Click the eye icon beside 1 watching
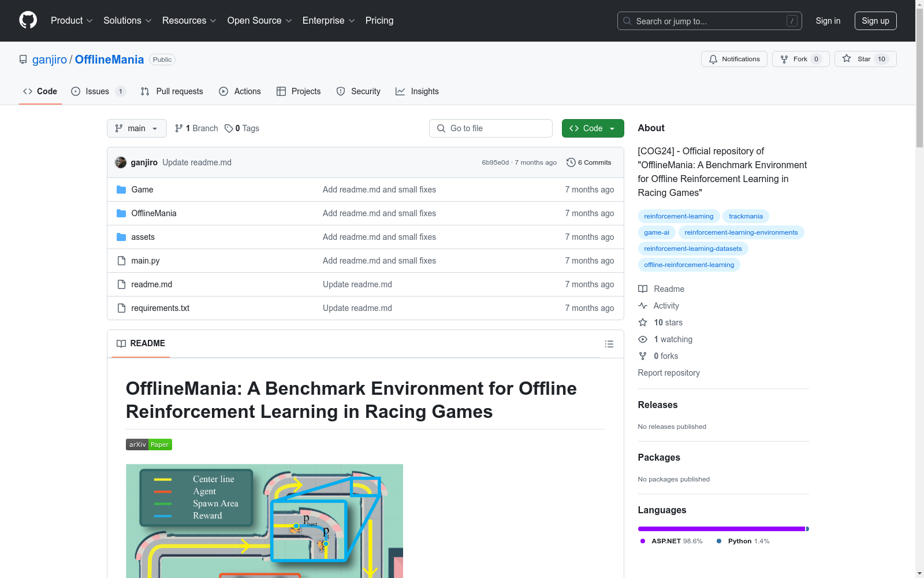 643,339
